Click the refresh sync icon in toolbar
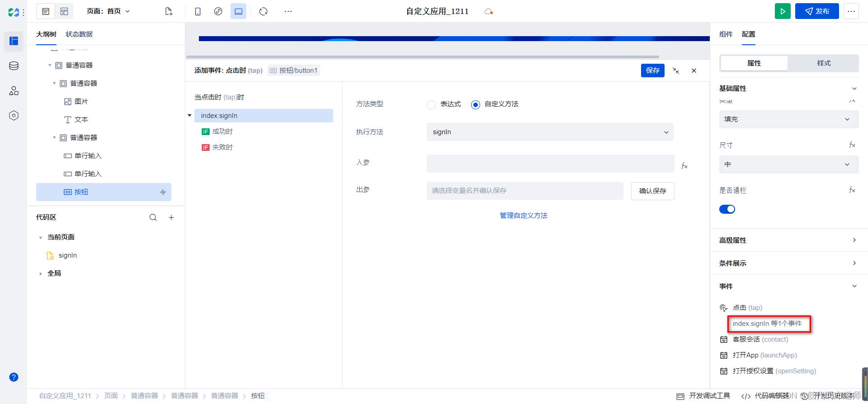 click(264, 11)
